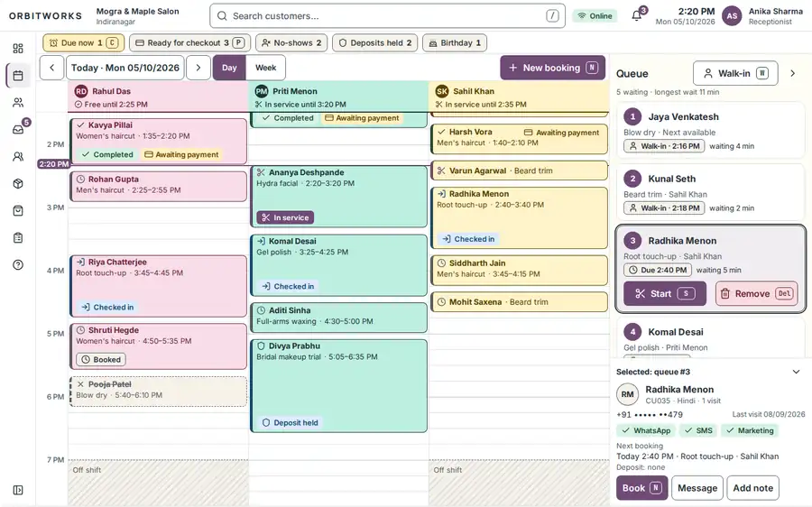Open the Today Mon 05/10/2026 date picker

click(x=125, y=68)
